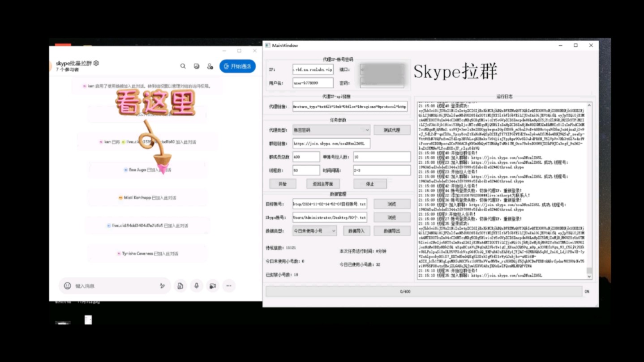
Task: Click the 7 个参与者 text
Action: tap(67, 70)
